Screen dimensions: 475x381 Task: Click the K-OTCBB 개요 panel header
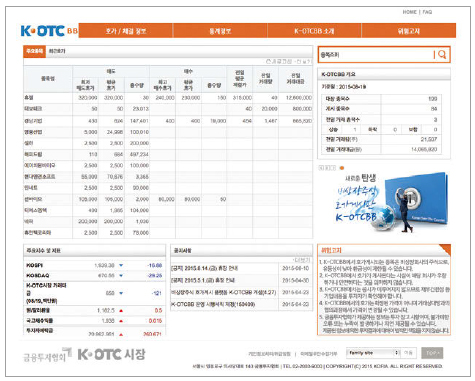(384, 74)
